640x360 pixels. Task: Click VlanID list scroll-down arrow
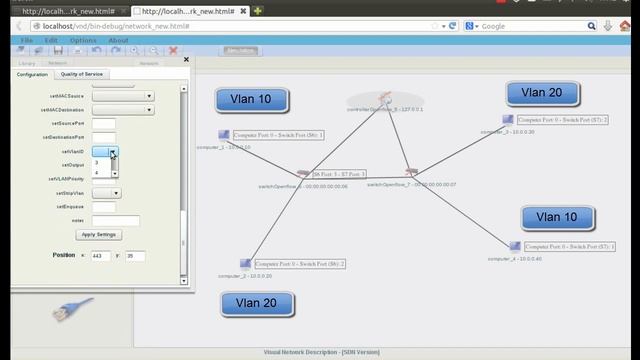pyautogui.click(x=115, y=174)
